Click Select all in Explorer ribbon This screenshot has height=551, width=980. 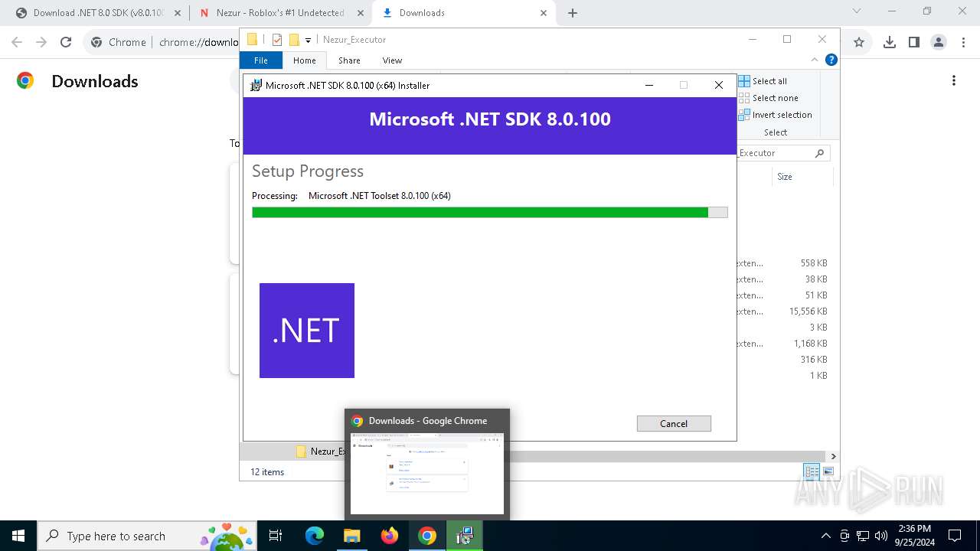click(763, 81)
